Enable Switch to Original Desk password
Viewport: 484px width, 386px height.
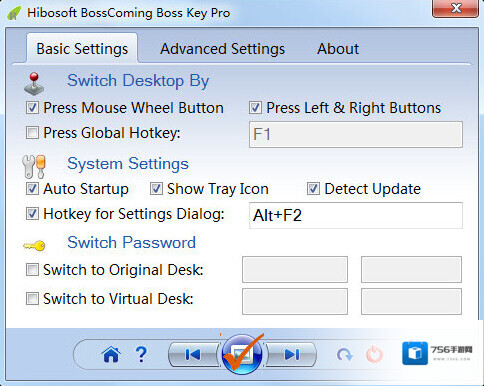click(32, 270)
